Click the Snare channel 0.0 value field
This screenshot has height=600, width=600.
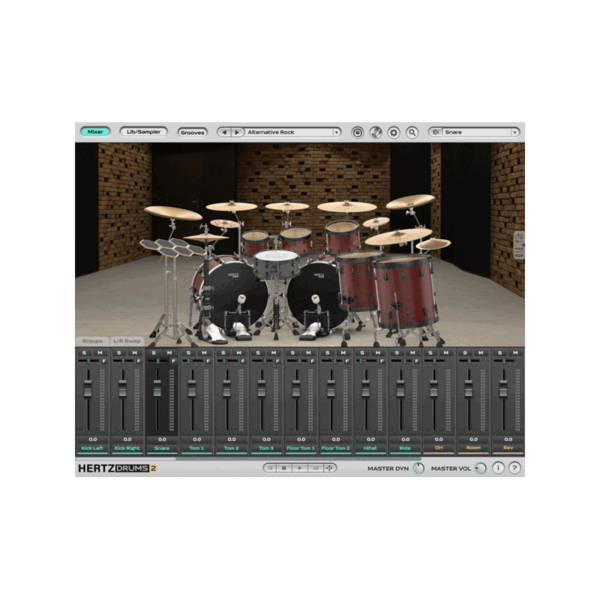[x=162, y=439]
